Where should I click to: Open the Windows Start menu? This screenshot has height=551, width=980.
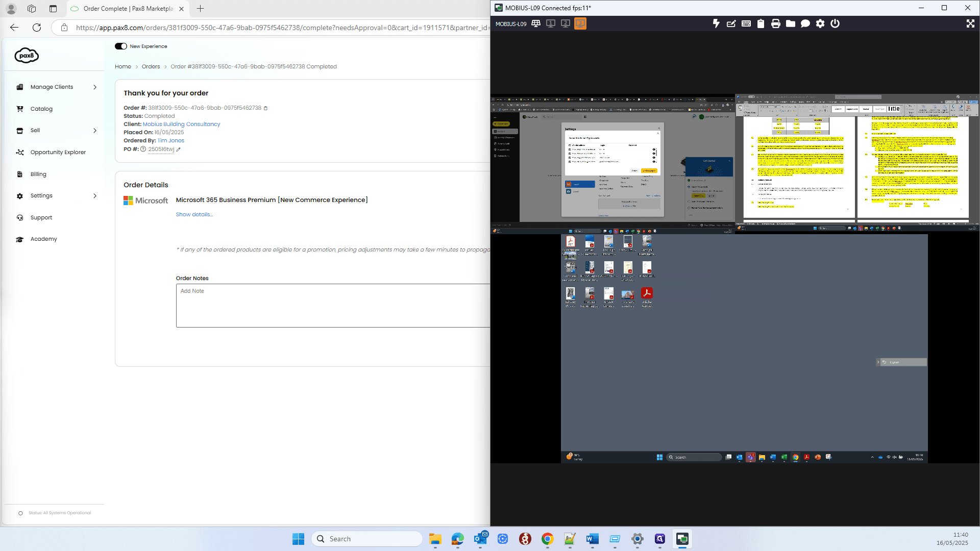298,539
